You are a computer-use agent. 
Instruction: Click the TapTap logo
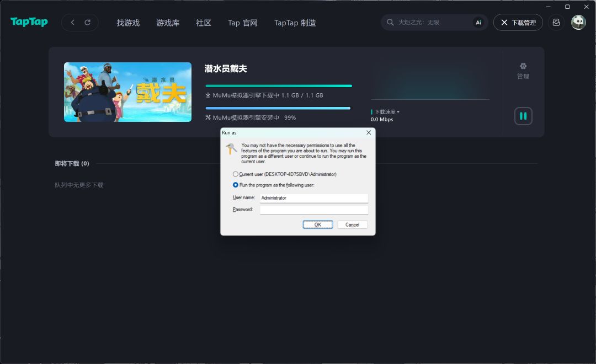[29, 22]
